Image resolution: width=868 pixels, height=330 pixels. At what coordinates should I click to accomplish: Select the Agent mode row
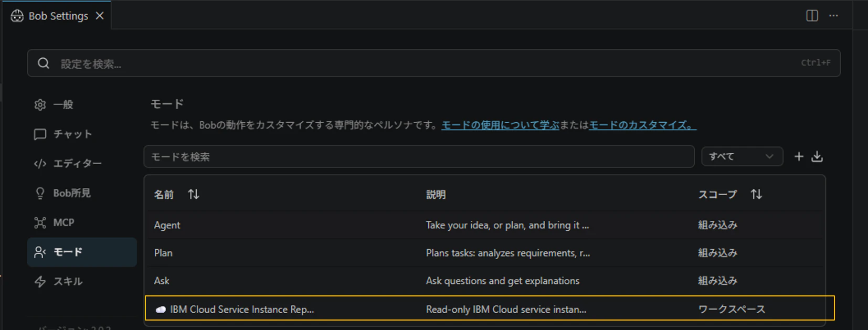pyautogui.click(x=484, y=225)
